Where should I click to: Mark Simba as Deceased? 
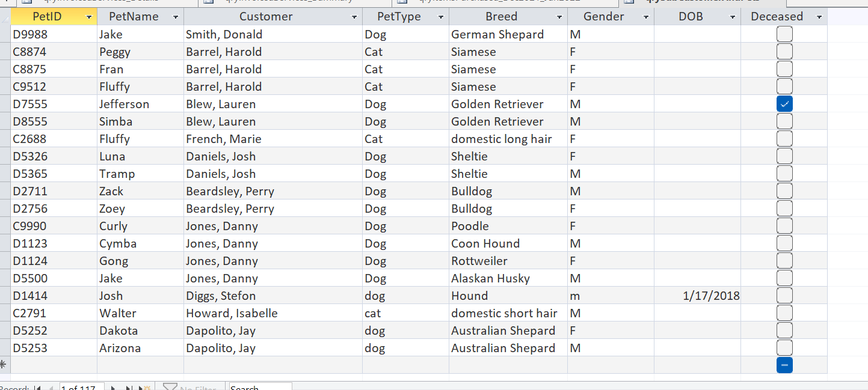784,121
